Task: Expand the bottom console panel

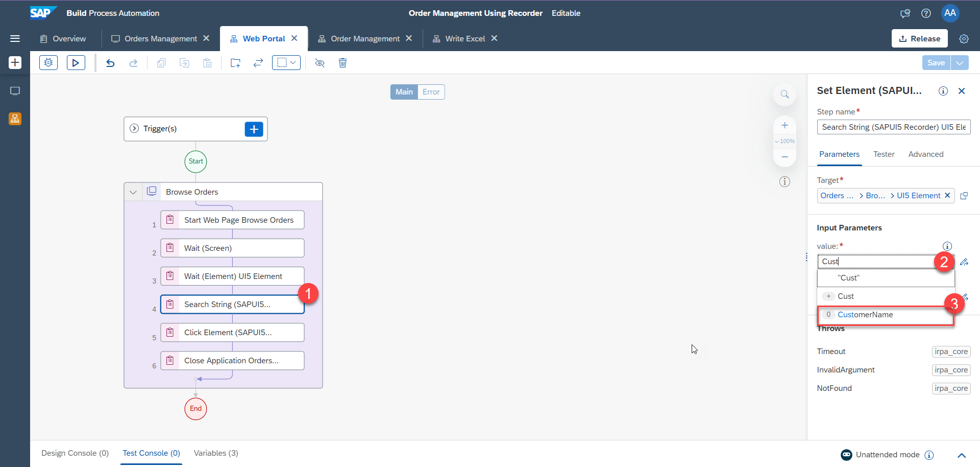Action: point(962,455)
